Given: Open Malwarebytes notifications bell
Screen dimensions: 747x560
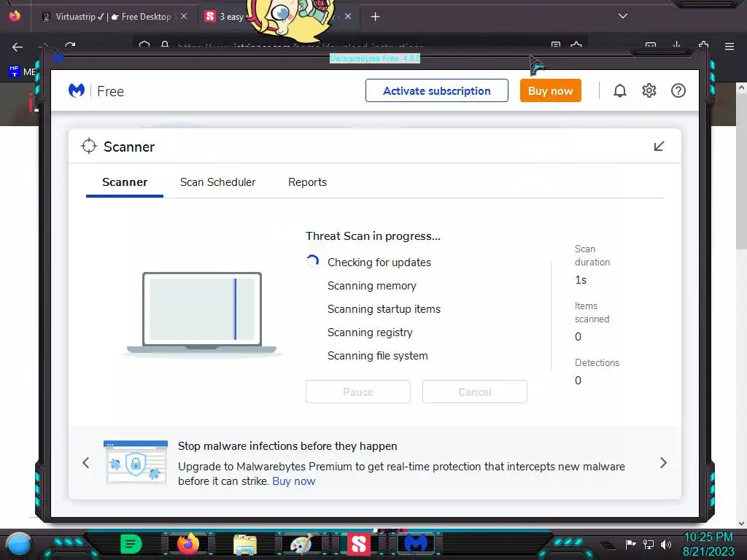Looking at the screenshot, I should pyautogui.click(x=620, y=90).
